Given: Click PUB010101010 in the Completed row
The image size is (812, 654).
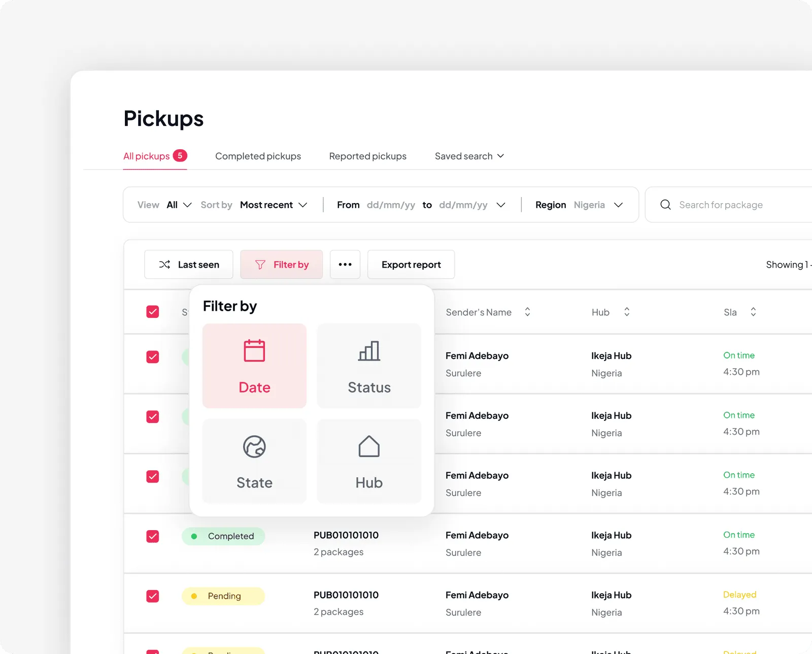Looking at the screenshot, I should click(346, 535).
